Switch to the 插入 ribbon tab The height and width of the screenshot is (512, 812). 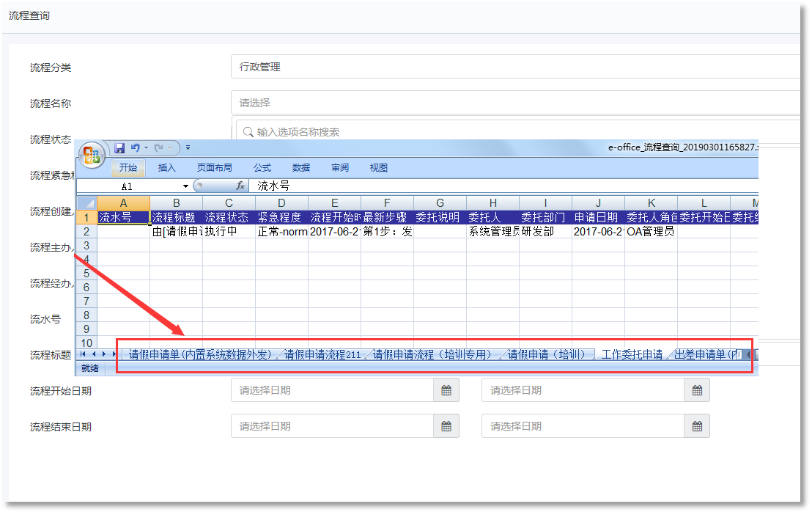point(167,168)
